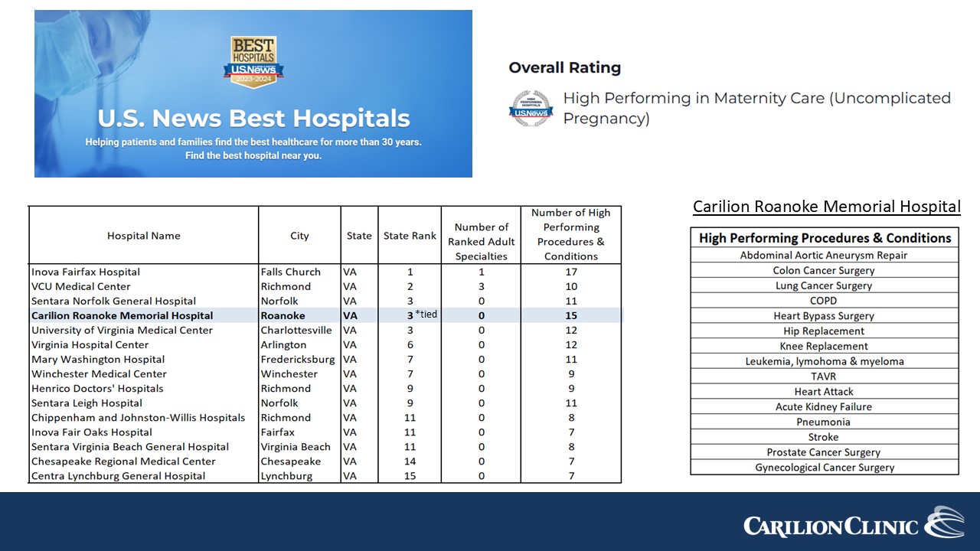Select the "Overall Rating" heading
980x551 pixels.
click(x=565, y=67)
